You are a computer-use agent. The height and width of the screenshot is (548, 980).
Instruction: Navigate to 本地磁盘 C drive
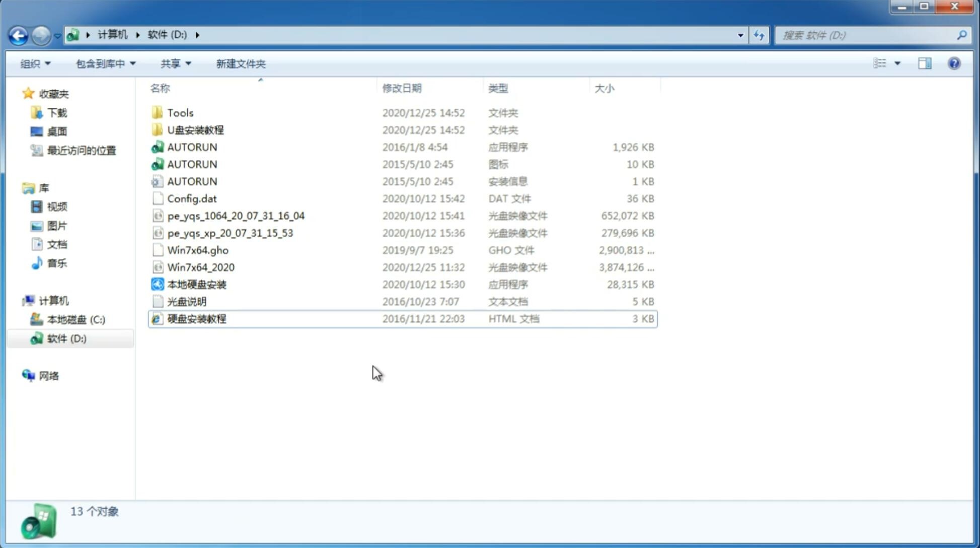click(76, 319)
